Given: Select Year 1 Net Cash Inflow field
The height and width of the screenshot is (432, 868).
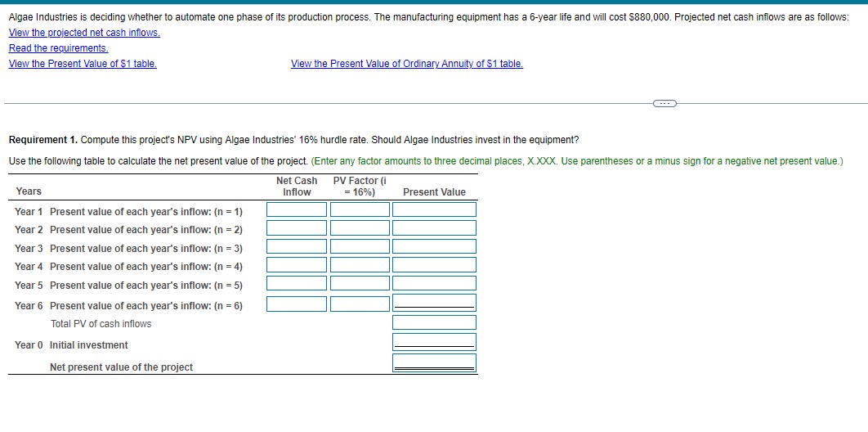Looking at the screenshot, I should coord(297,209).
